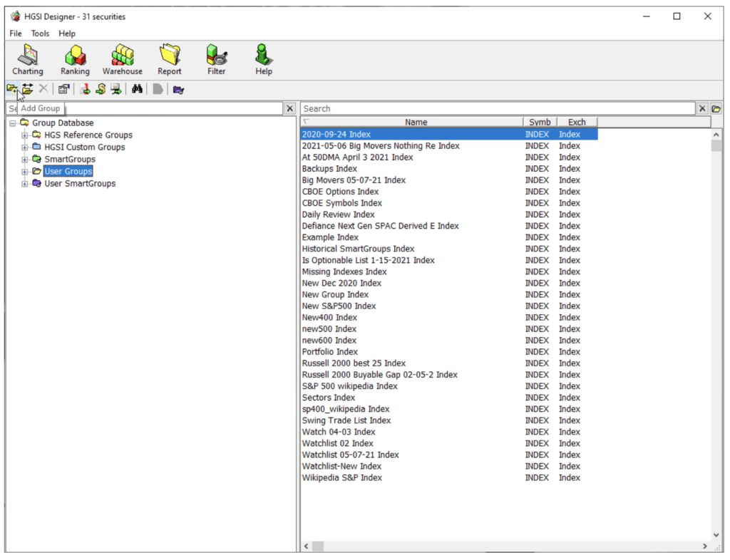Click the grayed-out delete X toolbar icon
This screenshot has width=730, height=560.
pyautogui.click(x=43, y=89)
